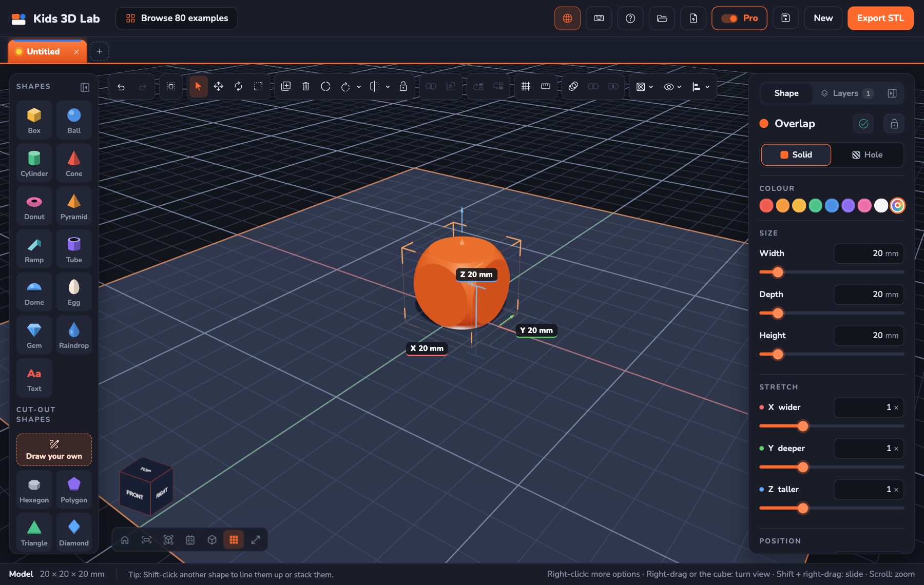924x585 pixels.
Task: Delete the selected shape with trash icon
Action: coord(305,87)
